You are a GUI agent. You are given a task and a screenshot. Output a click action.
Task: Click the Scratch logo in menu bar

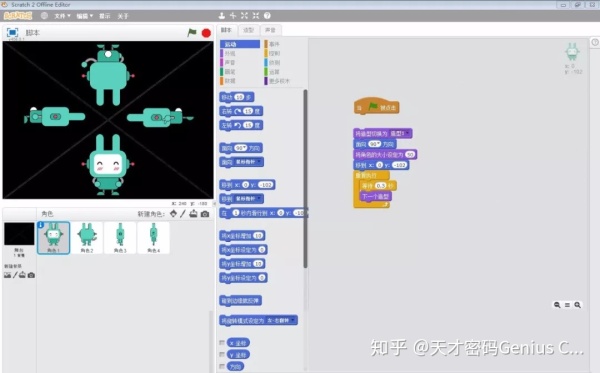click(18, 16)
